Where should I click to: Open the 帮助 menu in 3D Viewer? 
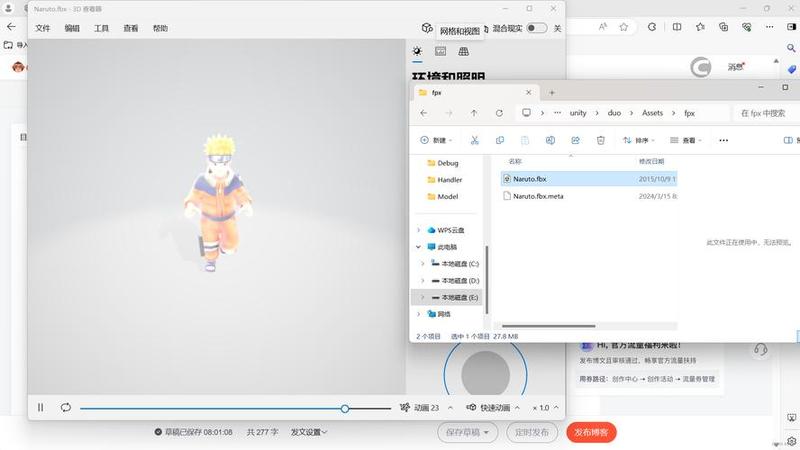tap(160, 28)
